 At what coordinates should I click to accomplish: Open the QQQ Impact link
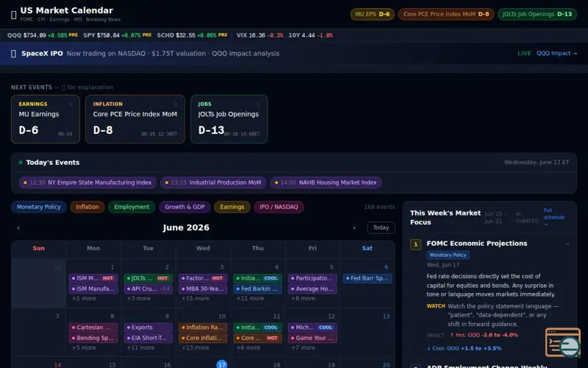click(x=556, y=53)
